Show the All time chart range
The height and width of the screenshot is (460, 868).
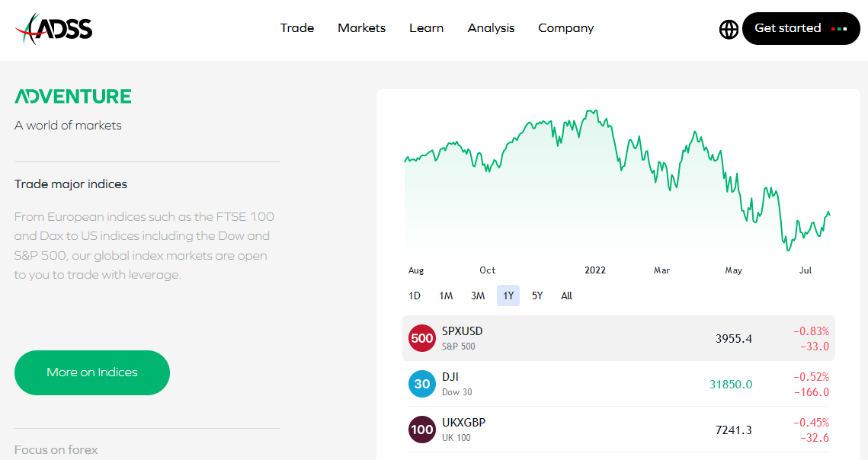tap(566, 295)
